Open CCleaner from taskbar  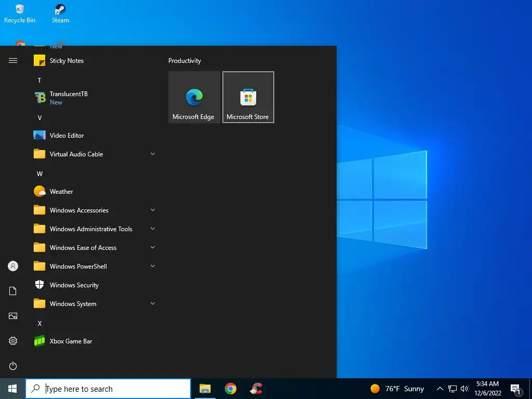256,389
